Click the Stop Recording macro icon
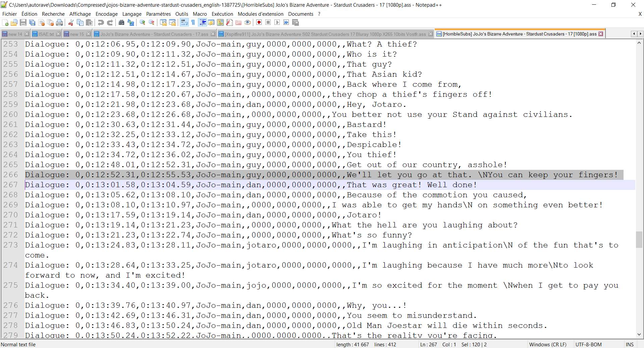Image resolution: width=644 pixels, height=348 pixels. pos(268,22)
